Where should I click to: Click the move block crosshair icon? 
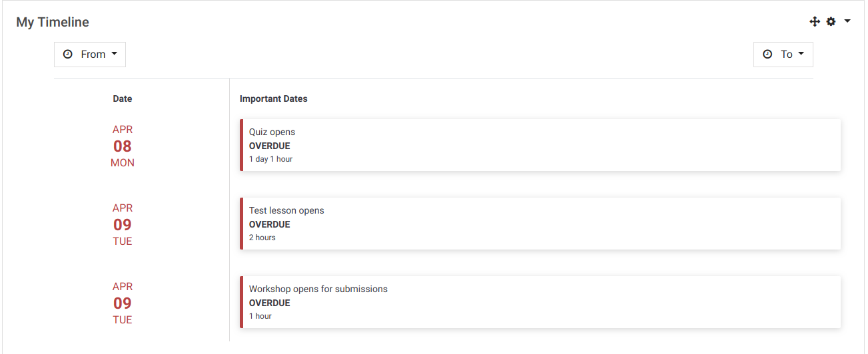pos(814,22)
